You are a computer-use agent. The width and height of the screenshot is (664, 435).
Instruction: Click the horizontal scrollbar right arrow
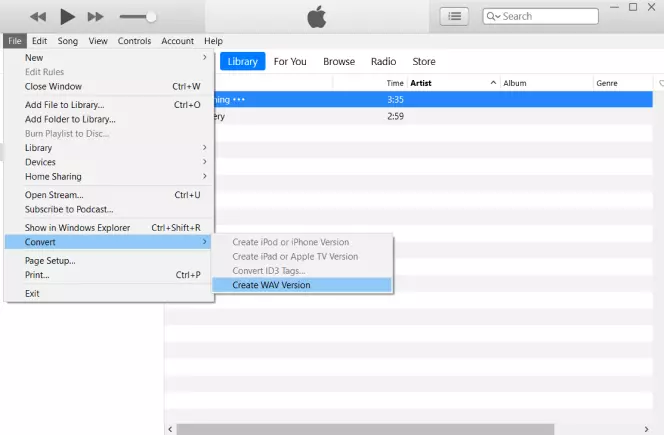646,429
